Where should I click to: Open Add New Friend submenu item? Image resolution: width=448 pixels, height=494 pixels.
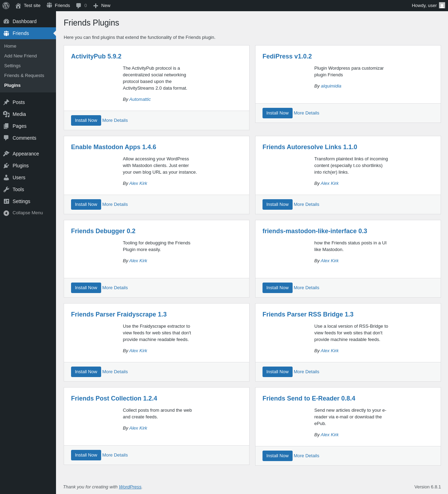[x=20, y=56]
